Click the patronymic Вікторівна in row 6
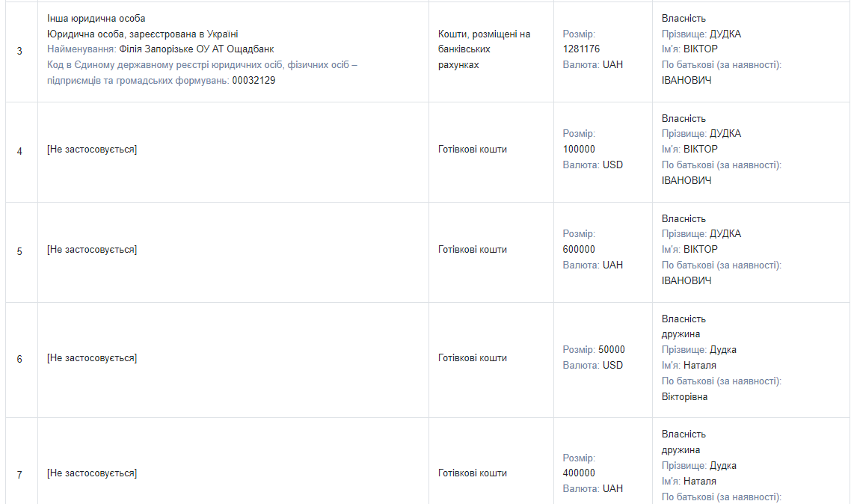Screen dimensions: 854x504 coord(685,397)
